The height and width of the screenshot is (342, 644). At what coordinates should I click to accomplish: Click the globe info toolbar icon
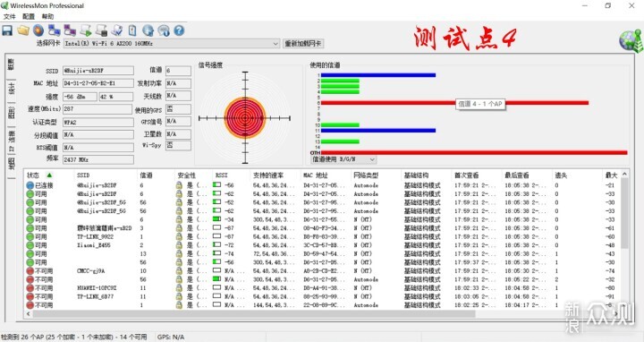click(164, 30)
